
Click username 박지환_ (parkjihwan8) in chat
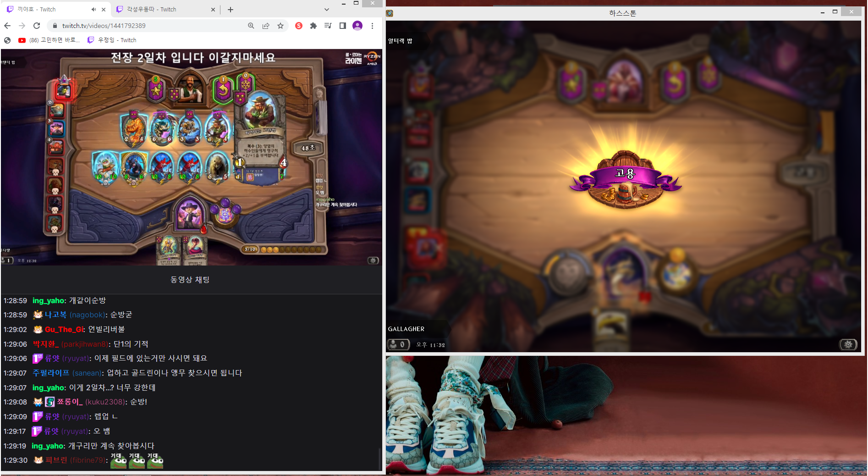(71, 344)
